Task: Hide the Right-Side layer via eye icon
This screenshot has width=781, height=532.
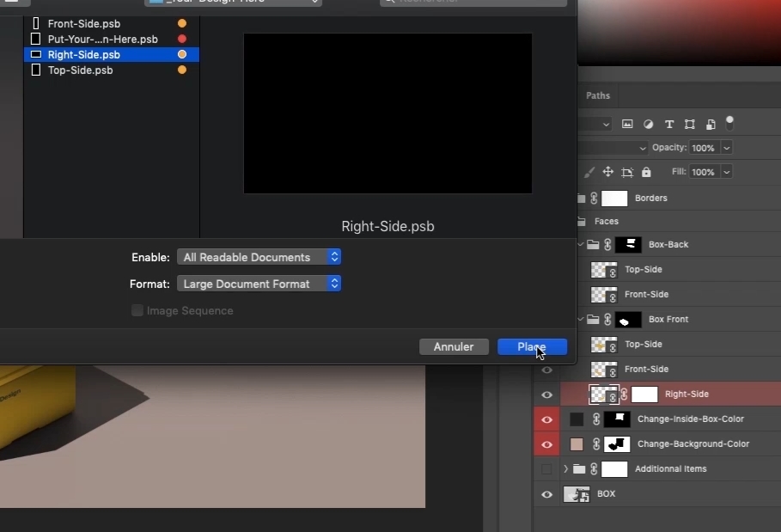Action: tap(547, 394)
